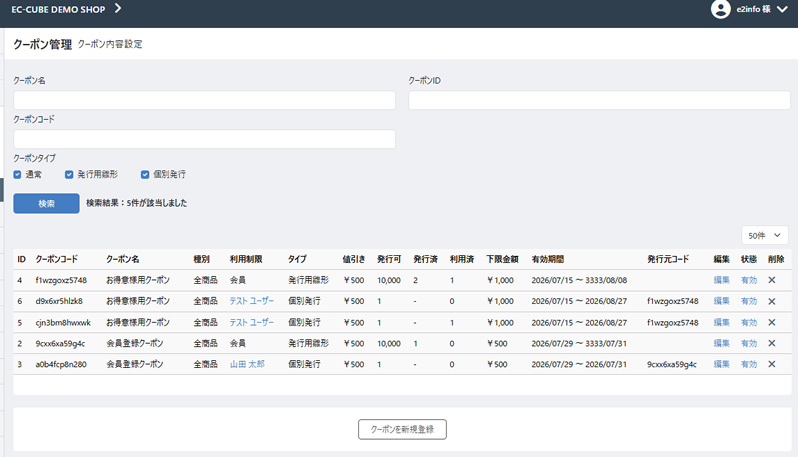
Task: Open the EC-CUBE DEMO SHOP title link
Action: click(x=58, y=9)
